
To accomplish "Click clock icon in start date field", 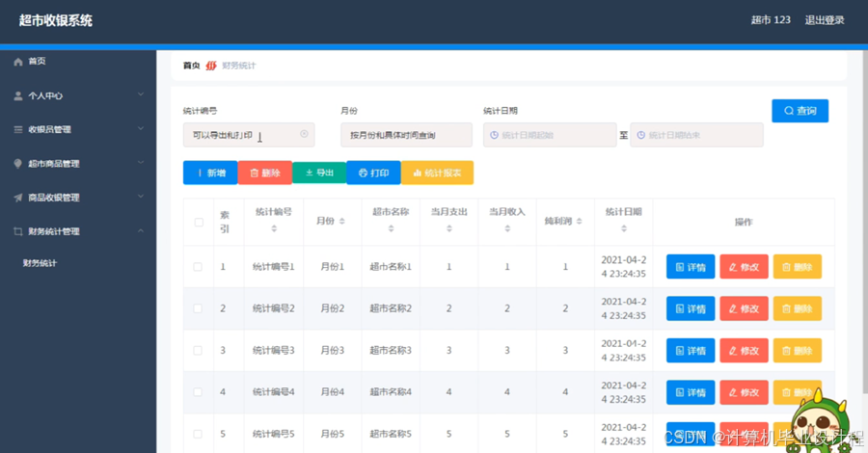I will coord(495,135).
